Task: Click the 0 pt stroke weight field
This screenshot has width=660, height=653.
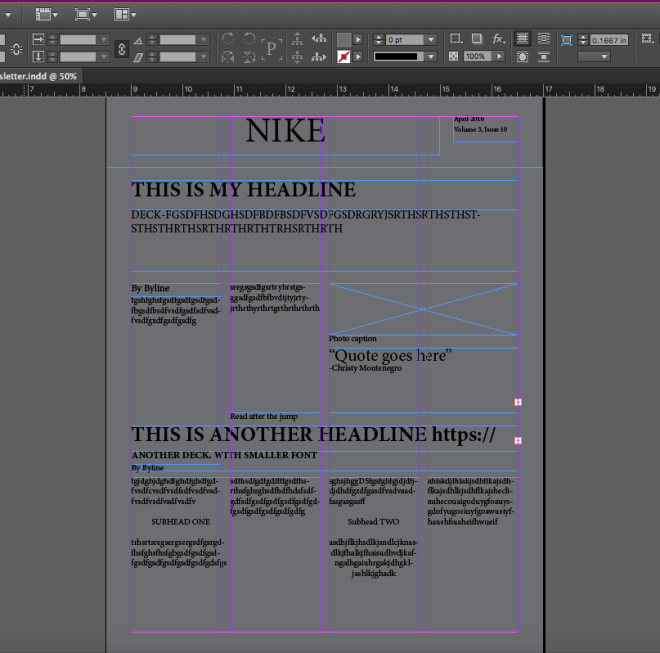Action: click(x=405, y=40)
